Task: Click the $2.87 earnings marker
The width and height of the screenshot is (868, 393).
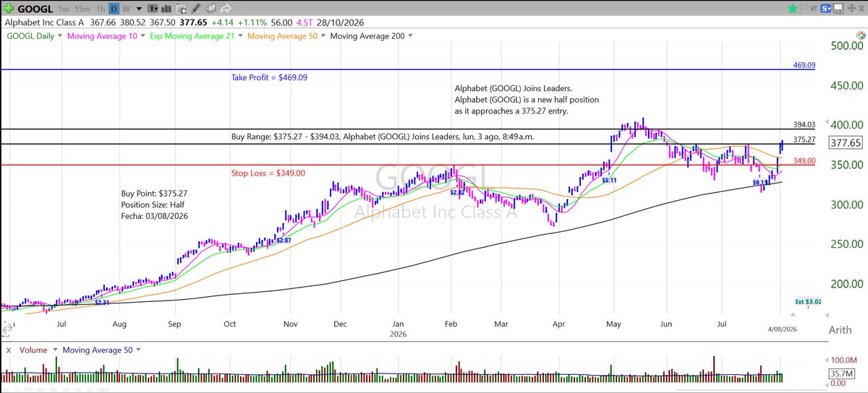Action: [x=284, y=239]
